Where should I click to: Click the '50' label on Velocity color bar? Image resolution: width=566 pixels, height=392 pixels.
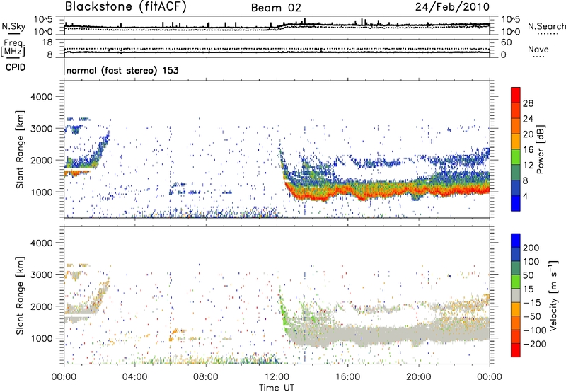528,275
